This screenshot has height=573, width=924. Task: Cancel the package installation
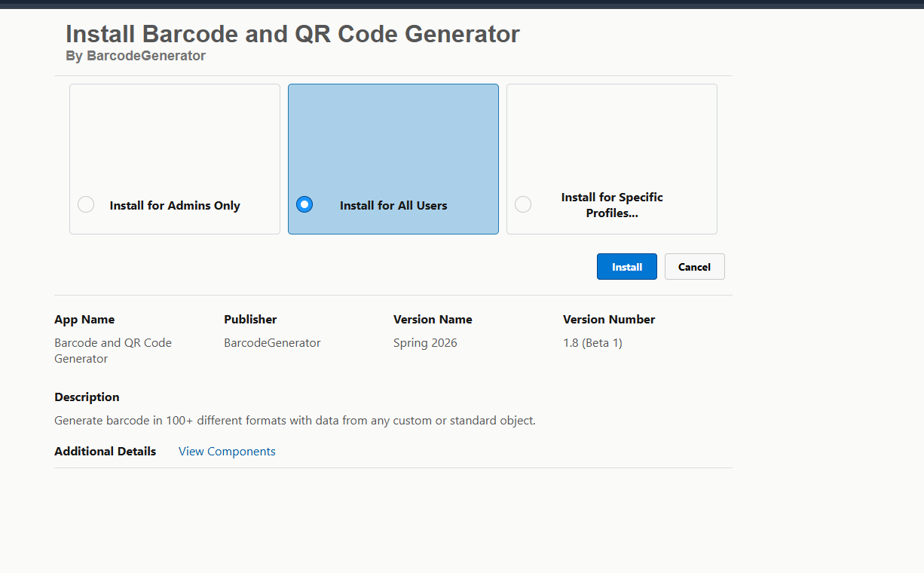coord(694,267)
